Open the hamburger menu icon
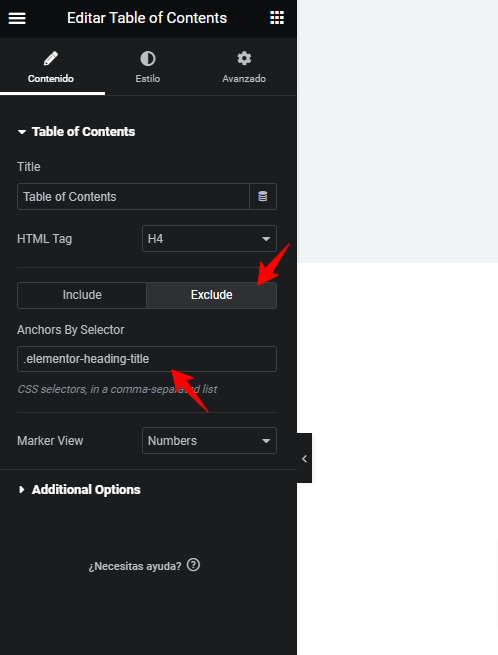 pos(17,18)
